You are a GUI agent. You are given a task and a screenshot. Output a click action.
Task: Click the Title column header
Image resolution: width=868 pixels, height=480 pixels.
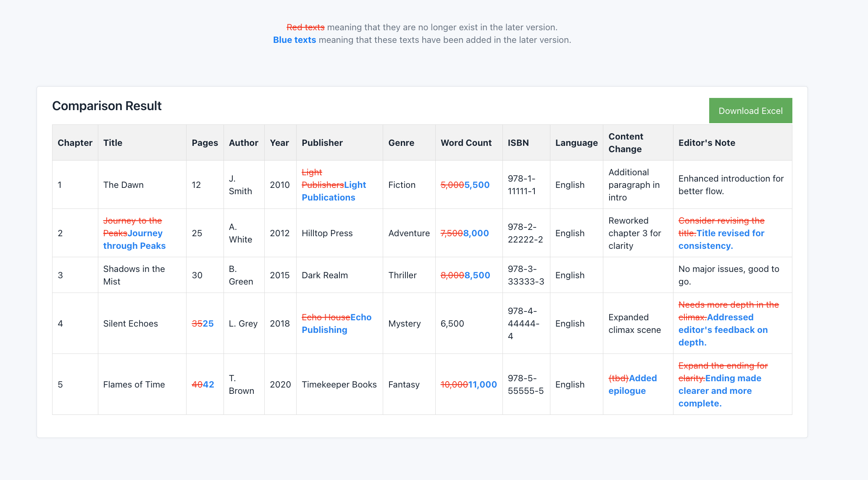tap(113, 142)
